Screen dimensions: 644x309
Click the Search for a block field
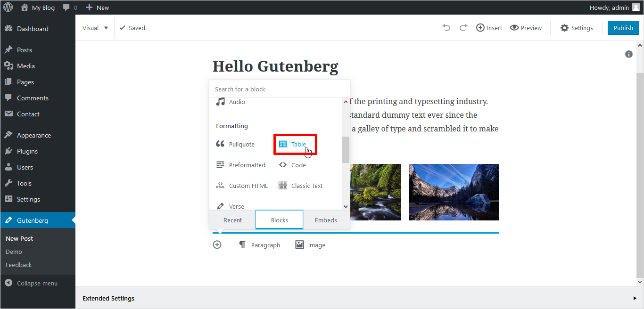(279, 89)
